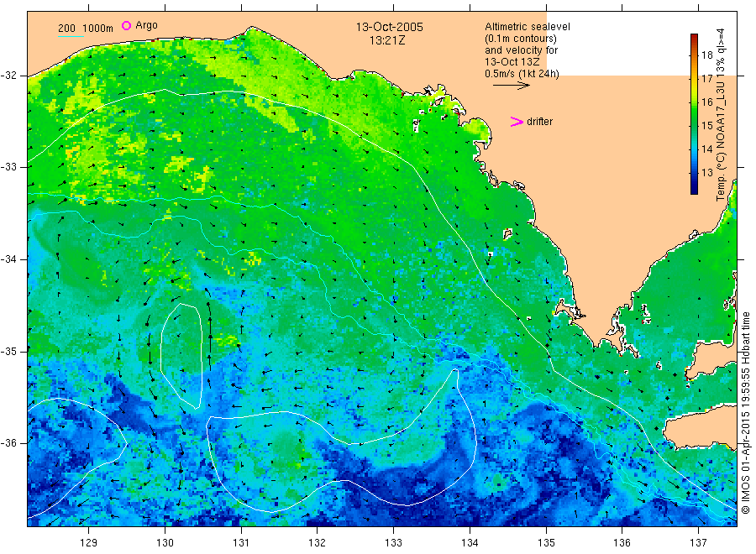
Task: Click the 'Argo' legend label
Action: [x=146, y=25]
